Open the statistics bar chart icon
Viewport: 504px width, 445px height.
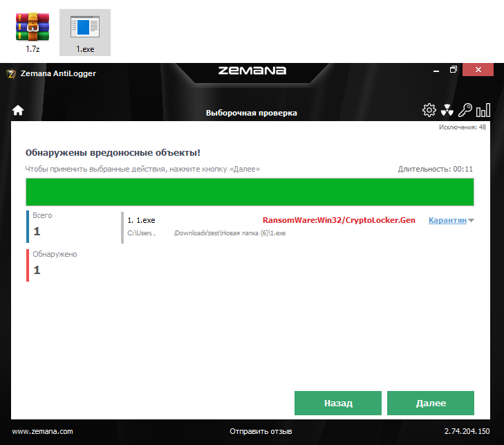483,110
